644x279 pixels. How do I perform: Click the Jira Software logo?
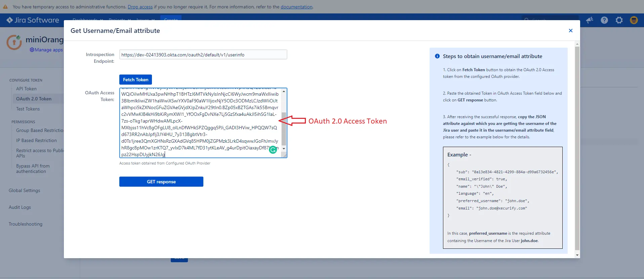coord(33,20)
